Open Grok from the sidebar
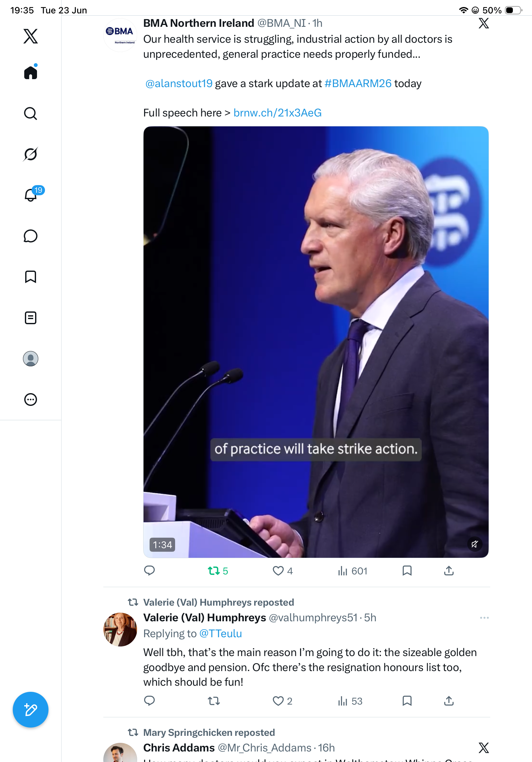This screenshot has width=532, height=762. [31, 154]
